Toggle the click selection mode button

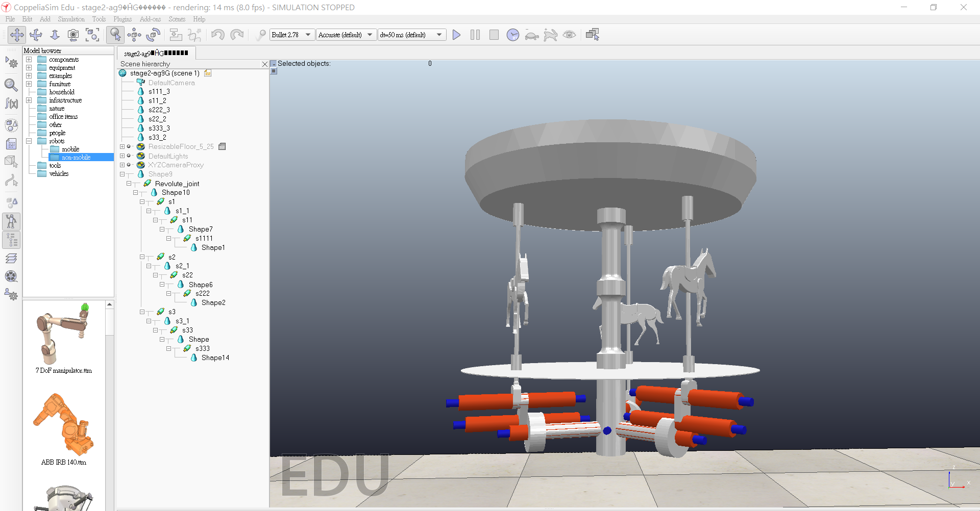pos(115,35)
